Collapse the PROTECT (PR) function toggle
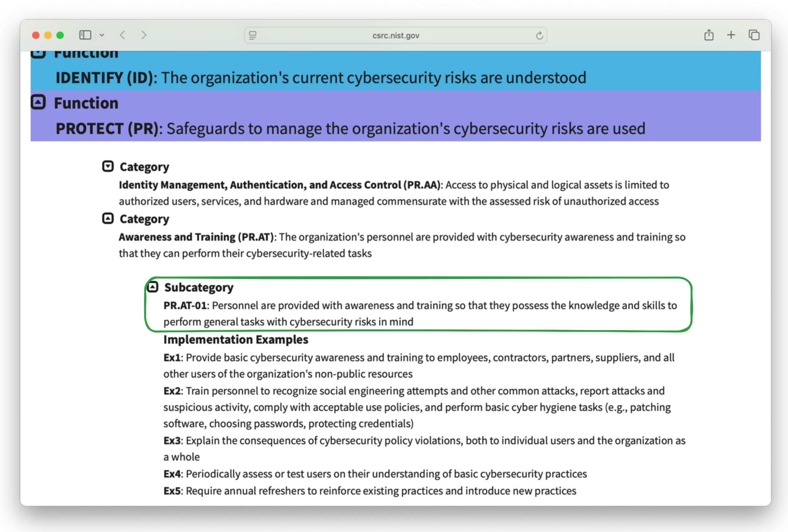 click(x=38, y=102)
